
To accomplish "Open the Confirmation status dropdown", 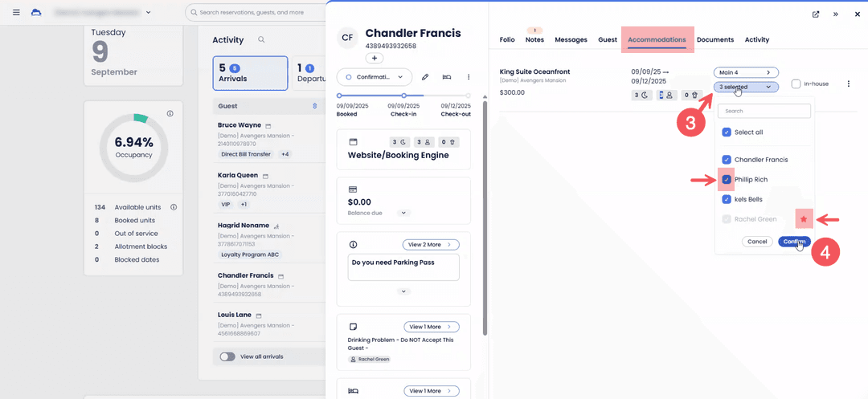I will point(375,77).
